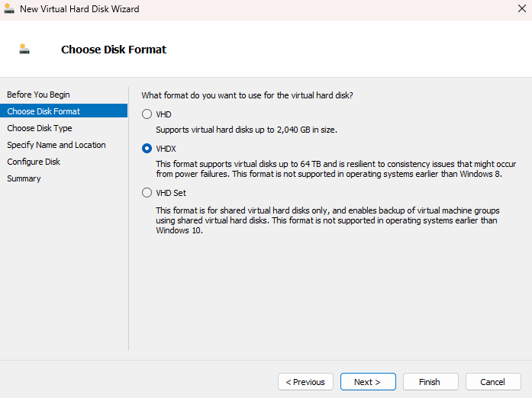Open the Configure Disk step

coord(34,162)
